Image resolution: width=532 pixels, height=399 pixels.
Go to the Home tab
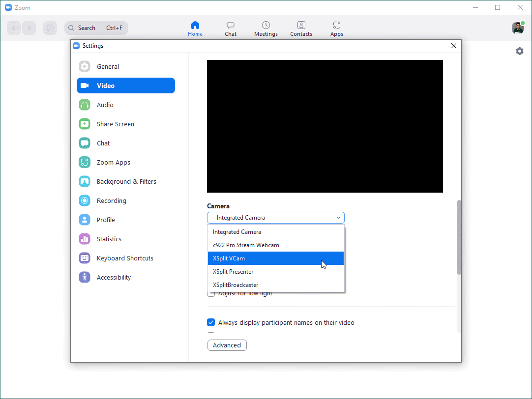tap(195, 29)
